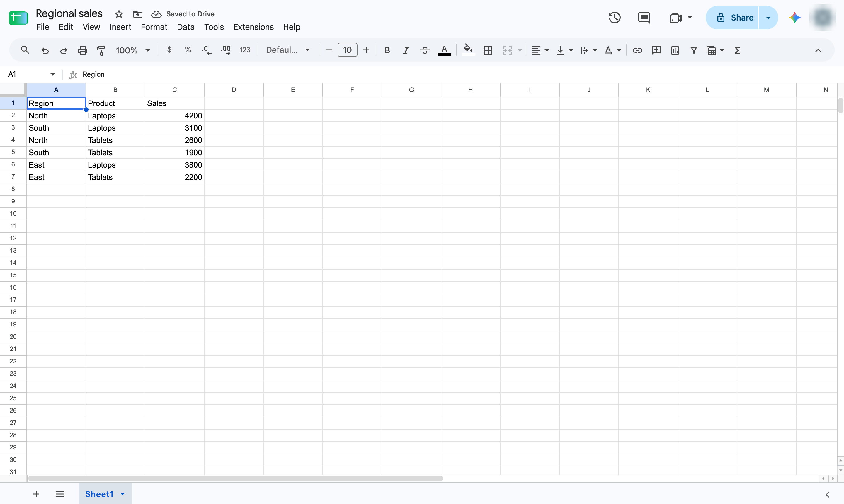844x504 pixels.
Task: Open the vertical align dropdown
Action: click(x=564, y=50)
